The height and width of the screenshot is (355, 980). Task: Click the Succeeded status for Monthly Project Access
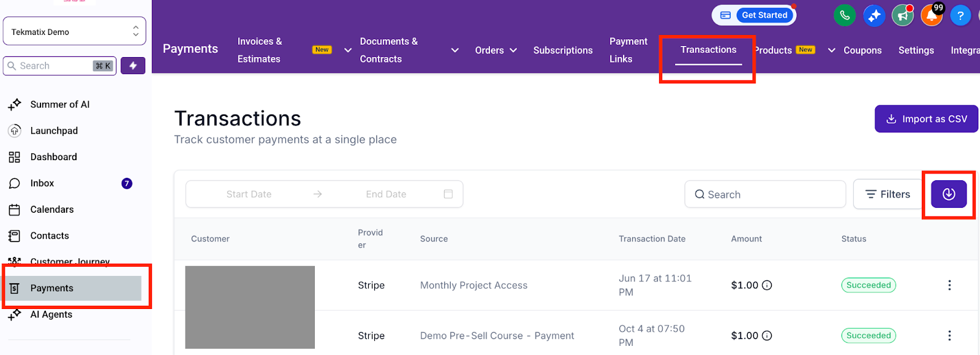click(x=869, y=285)
